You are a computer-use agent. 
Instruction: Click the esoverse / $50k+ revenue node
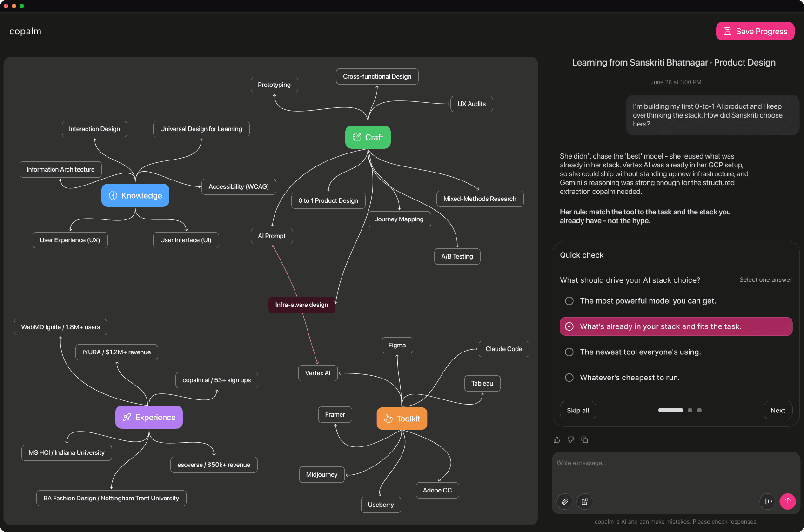click(x=214, y=465)
